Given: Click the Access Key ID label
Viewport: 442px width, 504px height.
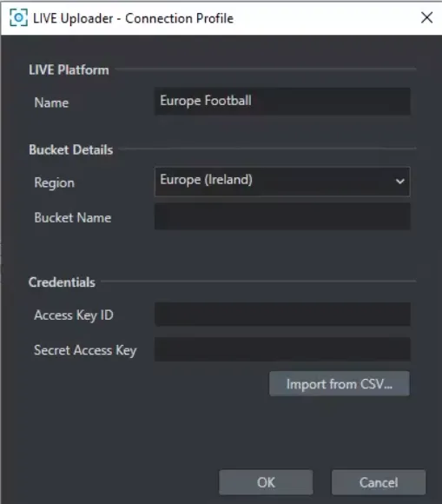Looking at the screenshot, I should 74,315.
